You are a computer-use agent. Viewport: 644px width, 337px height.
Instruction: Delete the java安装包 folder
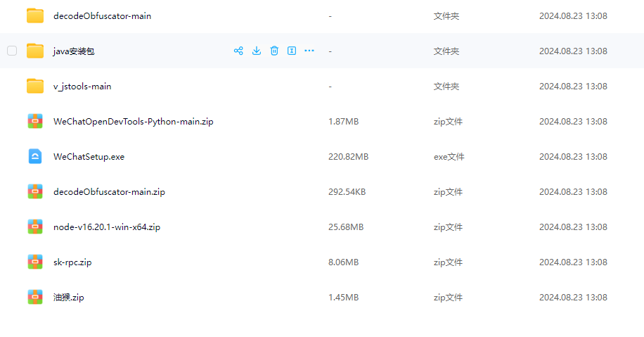[274, 51]
